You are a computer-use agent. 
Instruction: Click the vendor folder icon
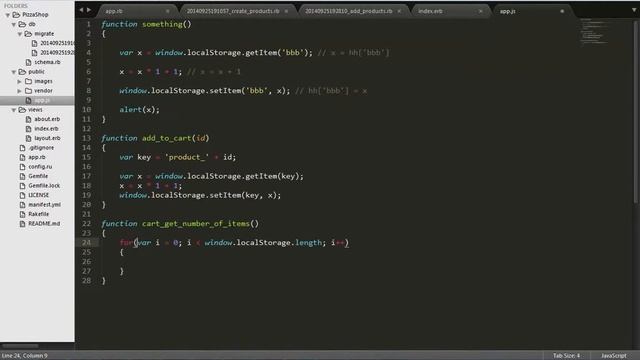tap(29, 91)
